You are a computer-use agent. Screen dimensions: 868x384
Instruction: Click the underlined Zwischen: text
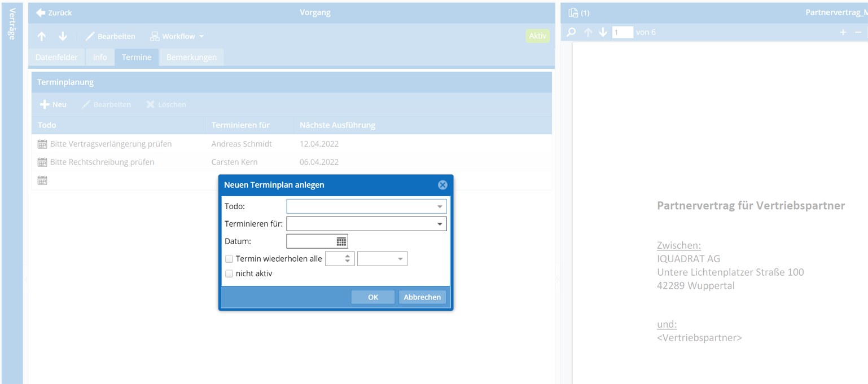point(679,245)
